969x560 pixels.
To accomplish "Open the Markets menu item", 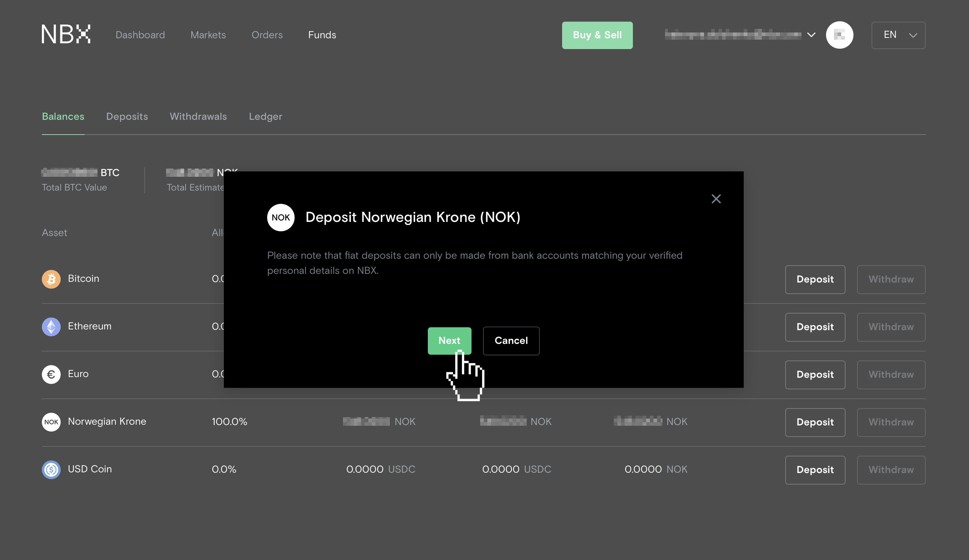I will click(x=208, y=35).
